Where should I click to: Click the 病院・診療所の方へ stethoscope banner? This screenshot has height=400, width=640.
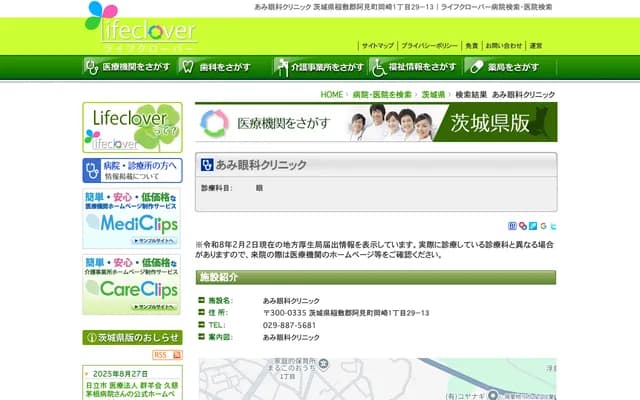tap(132, 170)
